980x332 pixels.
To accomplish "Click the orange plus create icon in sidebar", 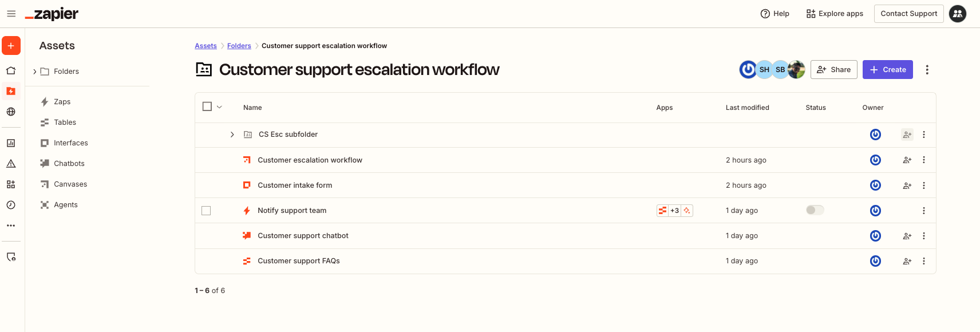I will click(11, 46).
